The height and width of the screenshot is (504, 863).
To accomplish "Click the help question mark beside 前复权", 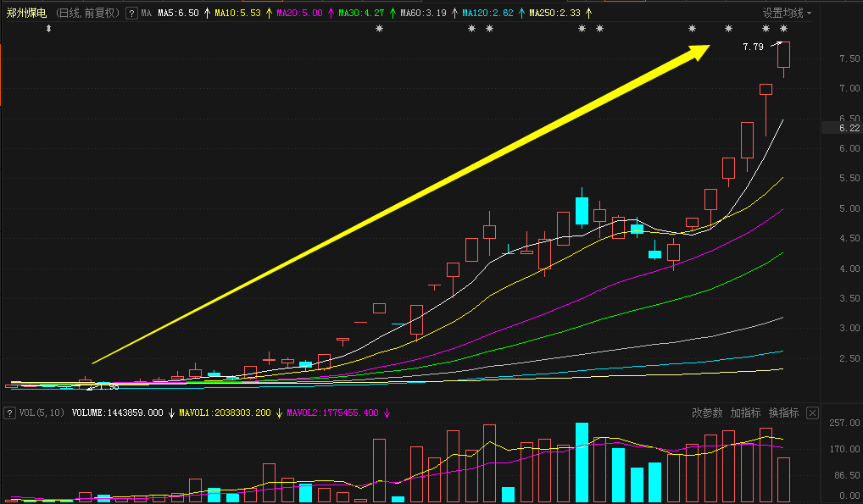I will [x=131, y=14].
